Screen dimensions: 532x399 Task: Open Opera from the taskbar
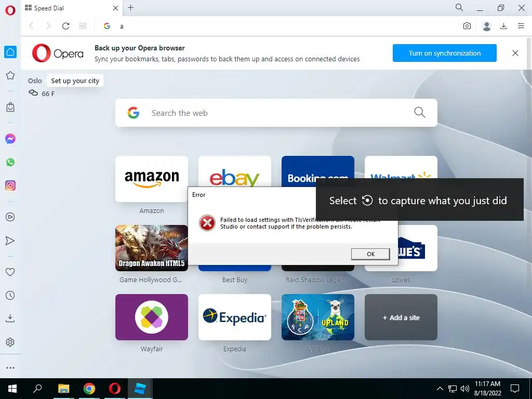[115, 389]
